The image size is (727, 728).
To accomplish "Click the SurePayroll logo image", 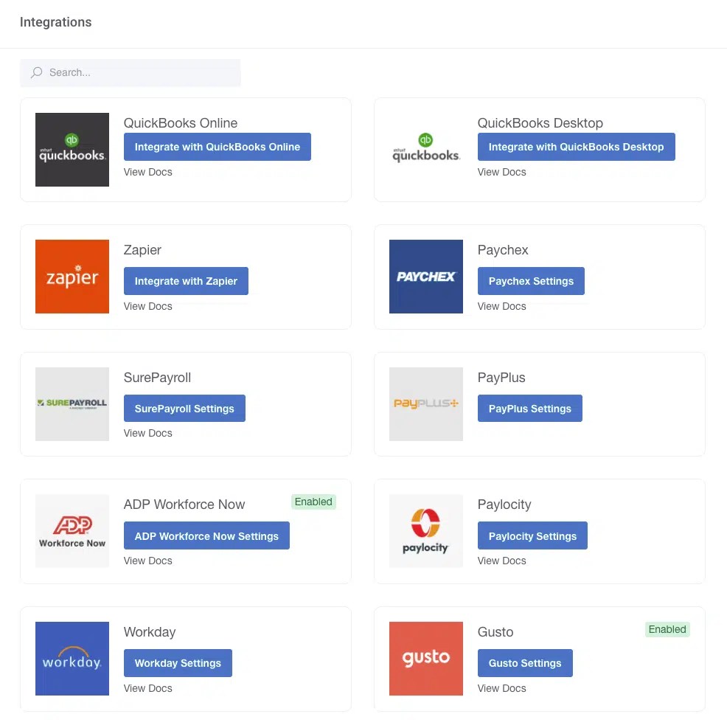I will [x=72, y=404].
